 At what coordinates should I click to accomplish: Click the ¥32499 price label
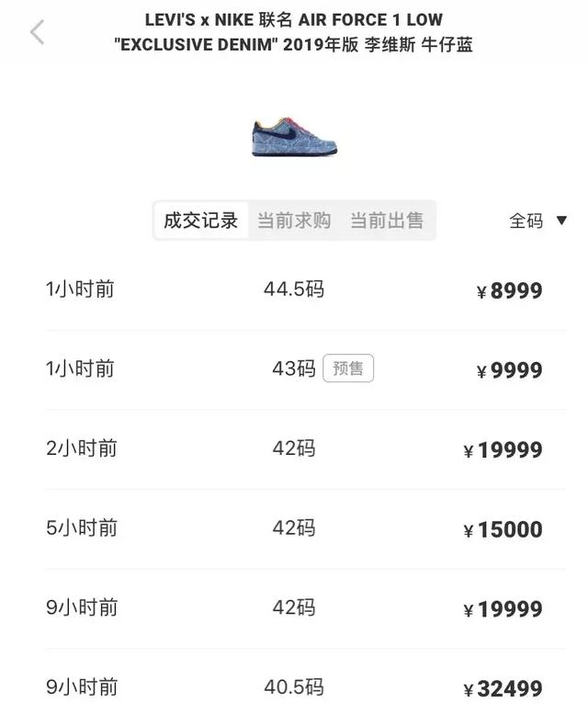pyautogui.click(x=503, y=688)
